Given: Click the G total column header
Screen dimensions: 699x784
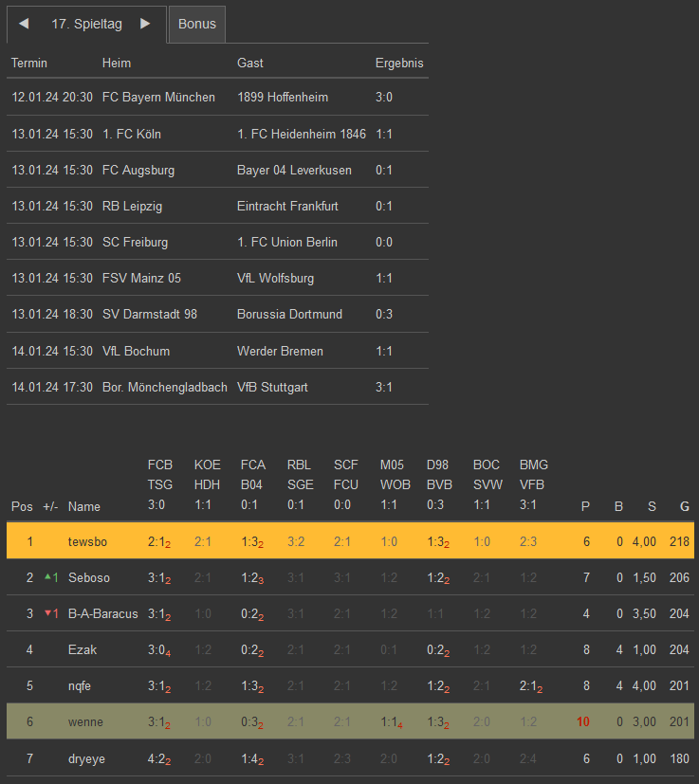Looking at the screenshot, I should [x=685, y=506].
